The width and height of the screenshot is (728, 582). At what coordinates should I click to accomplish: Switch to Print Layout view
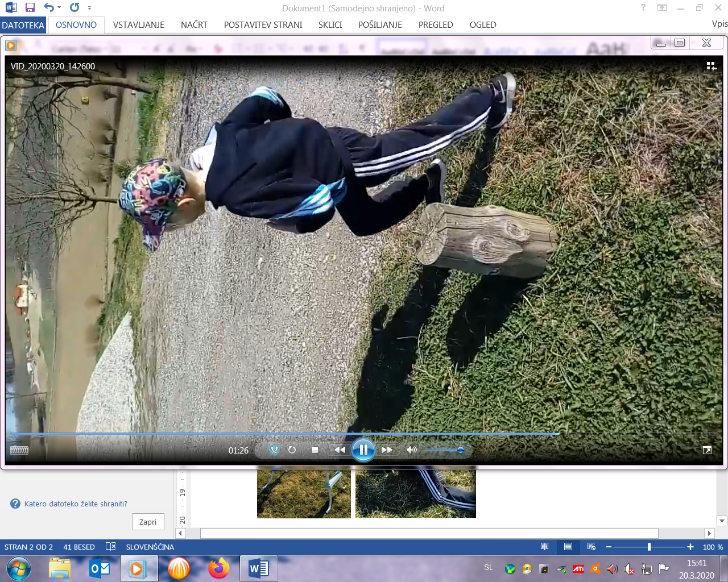click(568, 547)
